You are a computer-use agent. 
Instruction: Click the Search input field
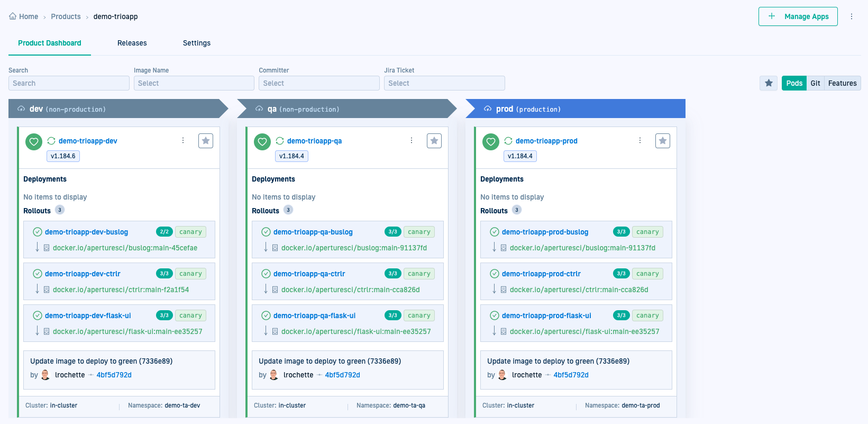point(69,83)
